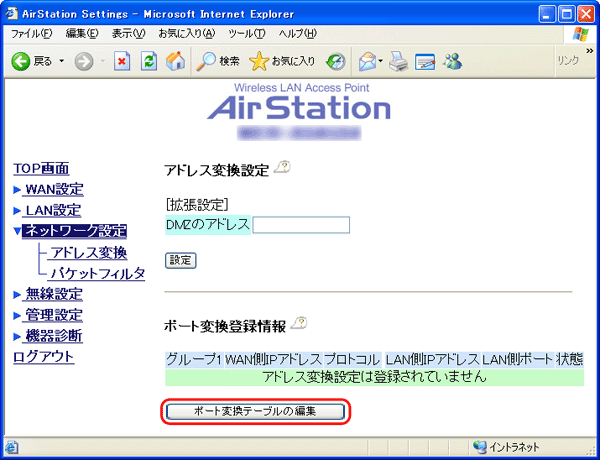Open the Mail envelope icon
Viewport: 600px width, 460px height.
pyautogui.click(x=367, y=62)
